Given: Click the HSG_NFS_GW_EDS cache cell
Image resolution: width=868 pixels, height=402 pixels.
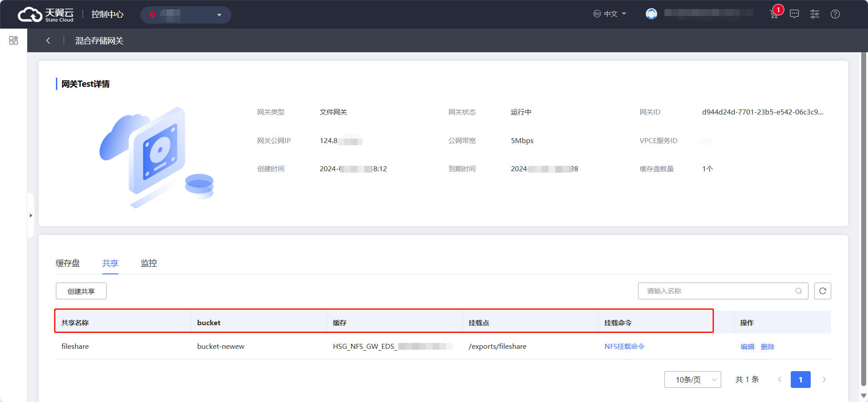Looking at the screenshot, I should click(393, 347).
